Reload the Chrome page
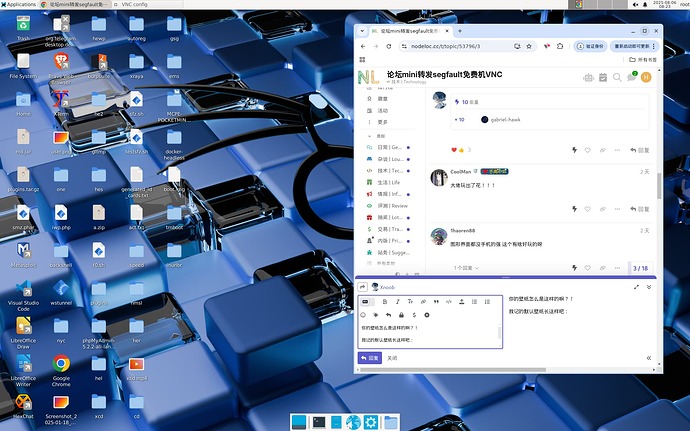The image size is (690, 431). (x=389, y=46)
